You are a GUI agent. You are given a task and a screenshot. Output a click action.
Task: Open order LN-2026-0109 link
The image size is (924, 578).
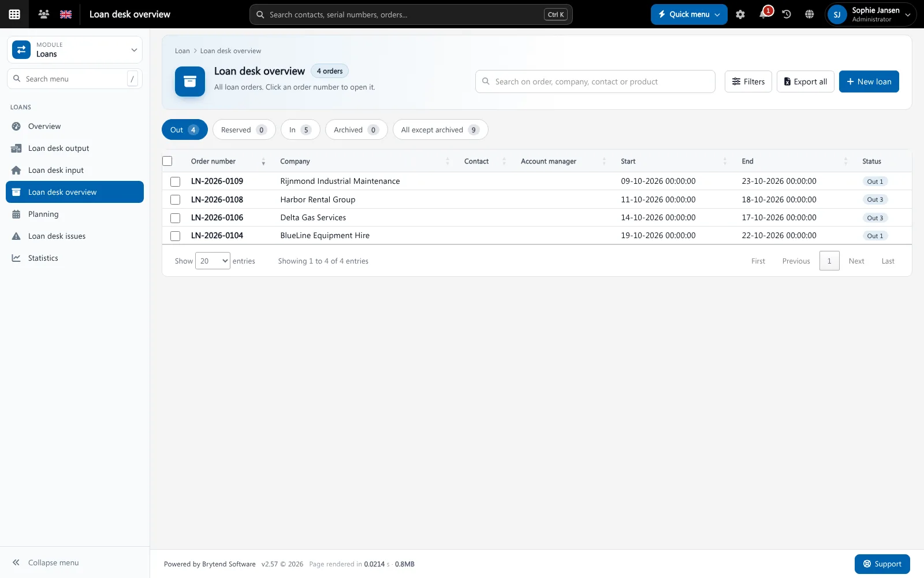[217, 181]
